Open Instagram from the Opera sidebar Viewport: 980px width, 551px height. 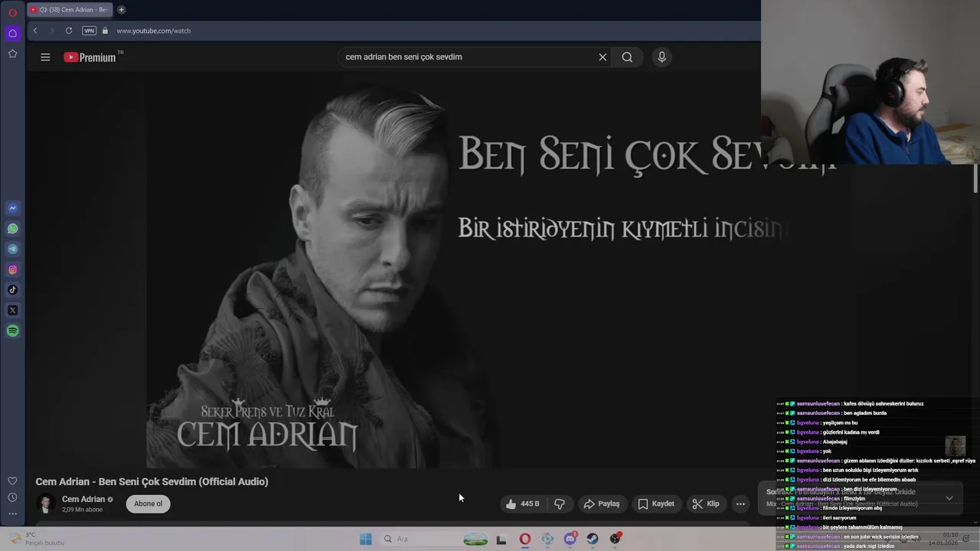[x=12, y=269]
